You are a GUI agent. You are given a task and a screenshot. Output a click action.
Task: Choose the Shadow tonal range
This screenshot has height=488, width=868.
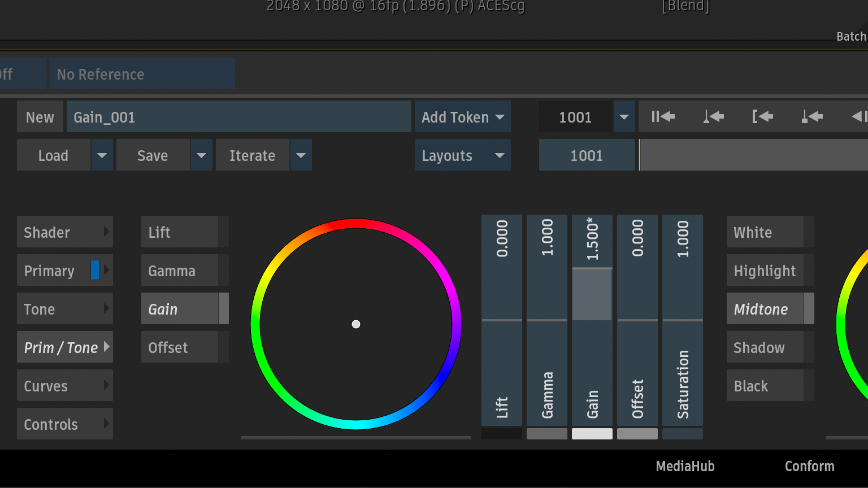[x=770, y=347]
